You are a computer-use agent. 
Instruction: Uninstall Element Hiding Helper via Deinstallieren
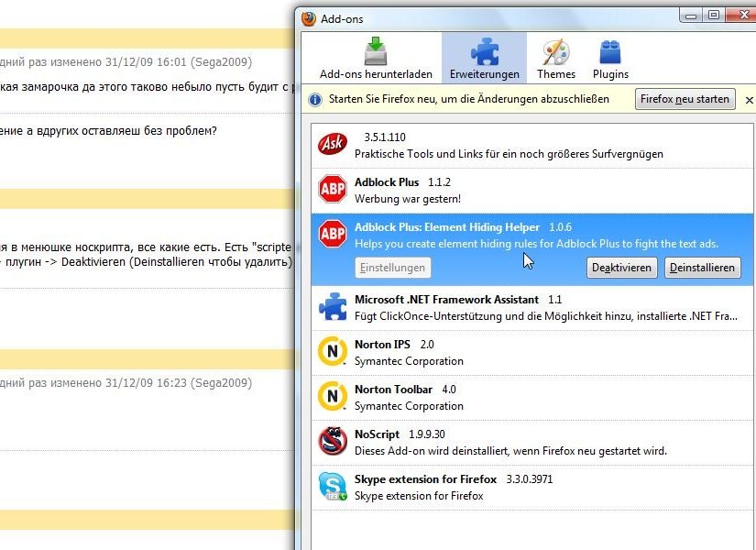(x=702, y=268)
